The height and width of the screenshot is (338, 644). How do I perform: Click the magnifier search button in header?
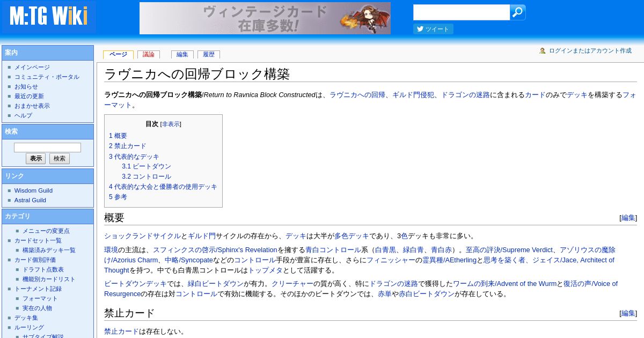pyautogui.click(x=517, y=12)
